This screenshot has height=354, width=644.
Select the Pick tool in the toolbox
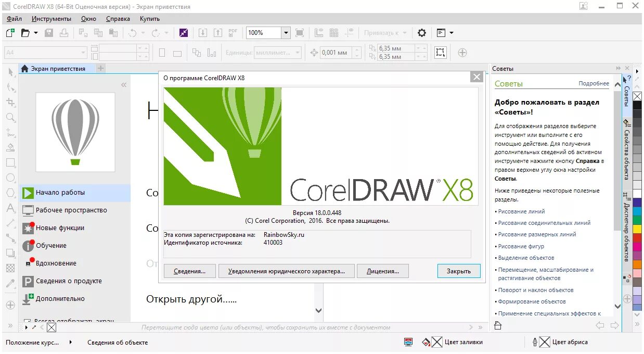(10, 72)
